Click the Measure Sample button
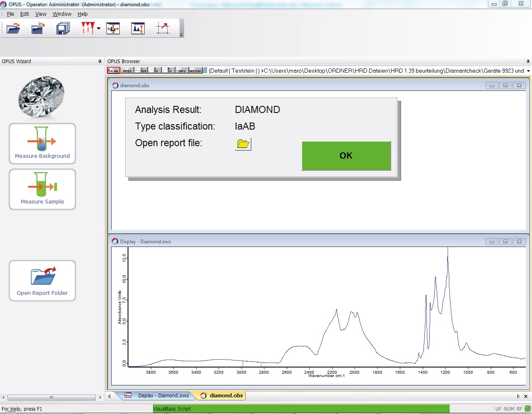This screenshot has height=414, width=532. click(42, 189)
